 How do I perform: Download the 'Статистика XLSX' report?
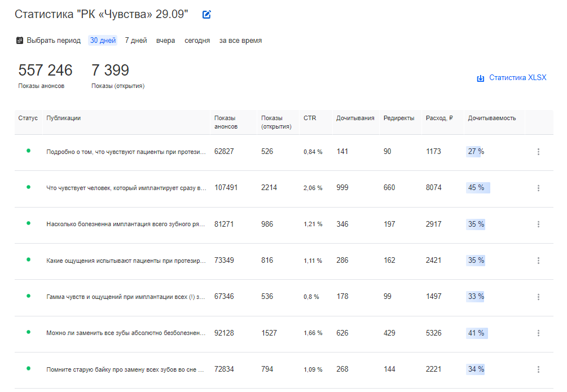coord(517,78)
